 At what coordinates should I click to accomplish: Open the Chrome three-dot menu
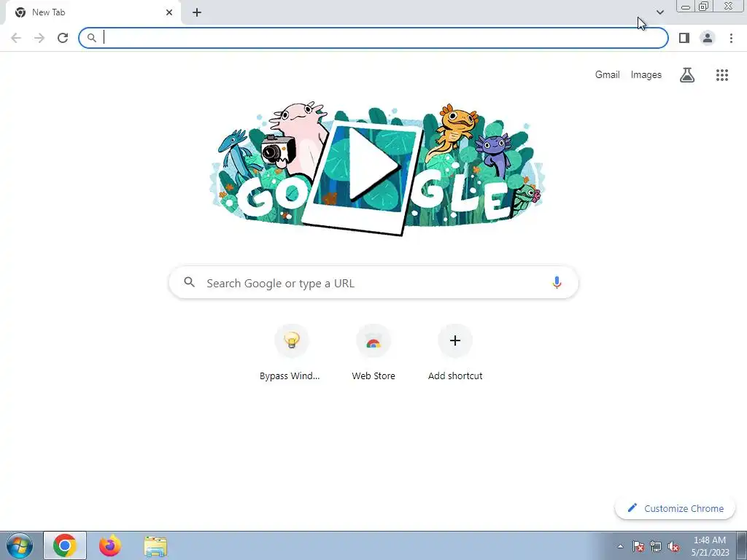click(731, 38)
